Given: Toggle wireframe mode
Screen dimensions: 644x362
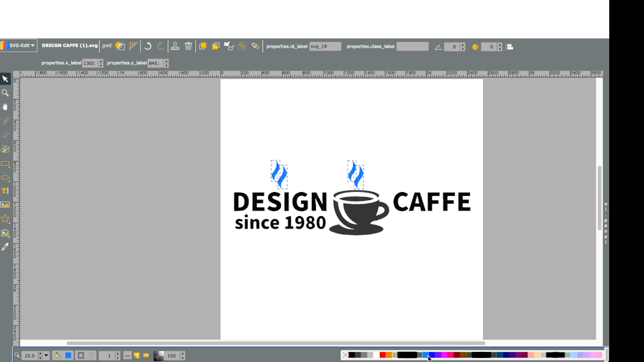Looking at the screenshot, I should [x=120, y=46].
